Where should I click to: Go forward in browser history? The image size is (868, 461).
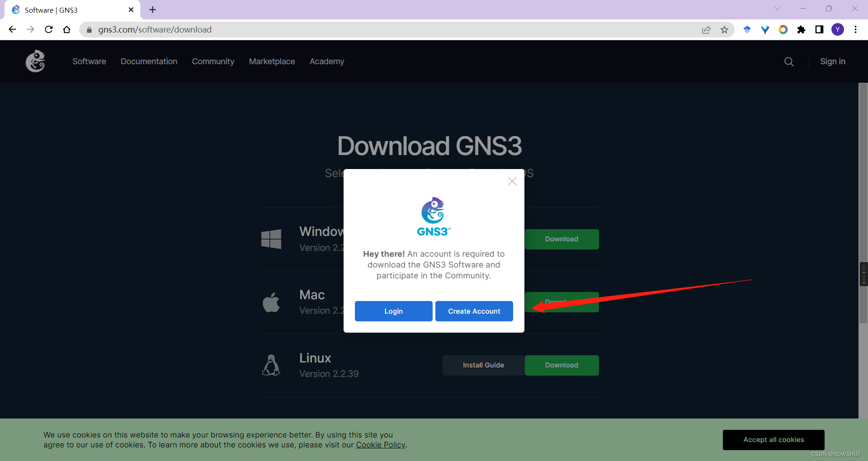tap(30, 29)
